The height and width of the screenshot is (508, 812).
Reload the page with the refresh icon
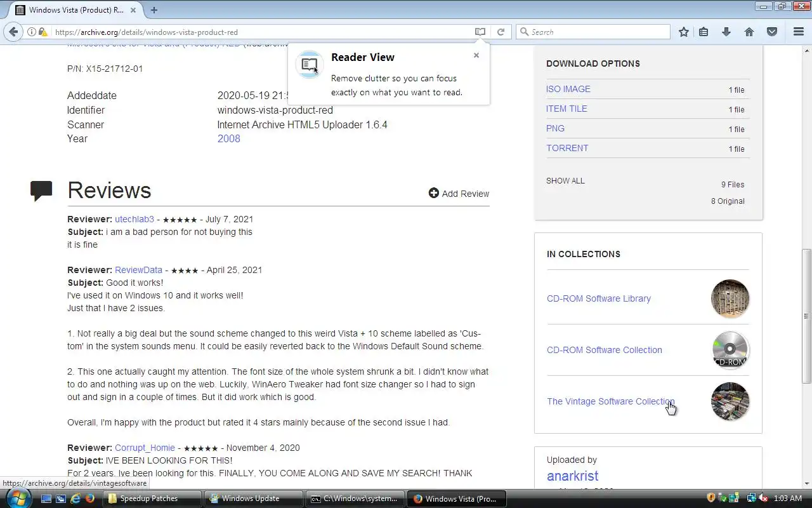coord(501,32)
